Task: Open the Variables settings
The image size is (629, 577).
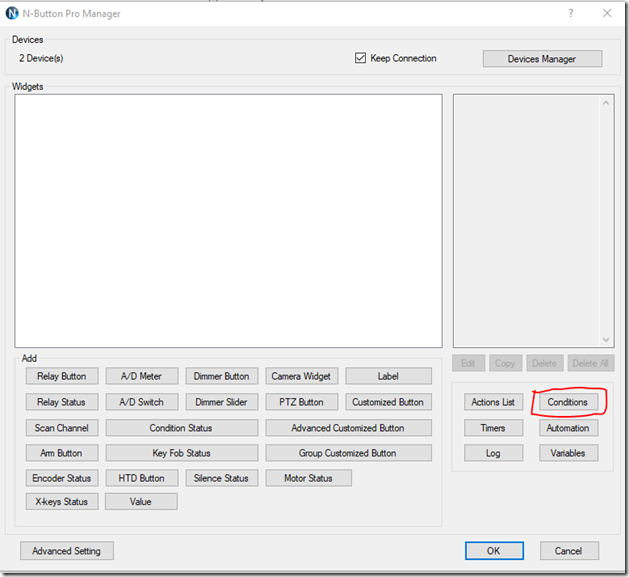Action: (568, 453)
